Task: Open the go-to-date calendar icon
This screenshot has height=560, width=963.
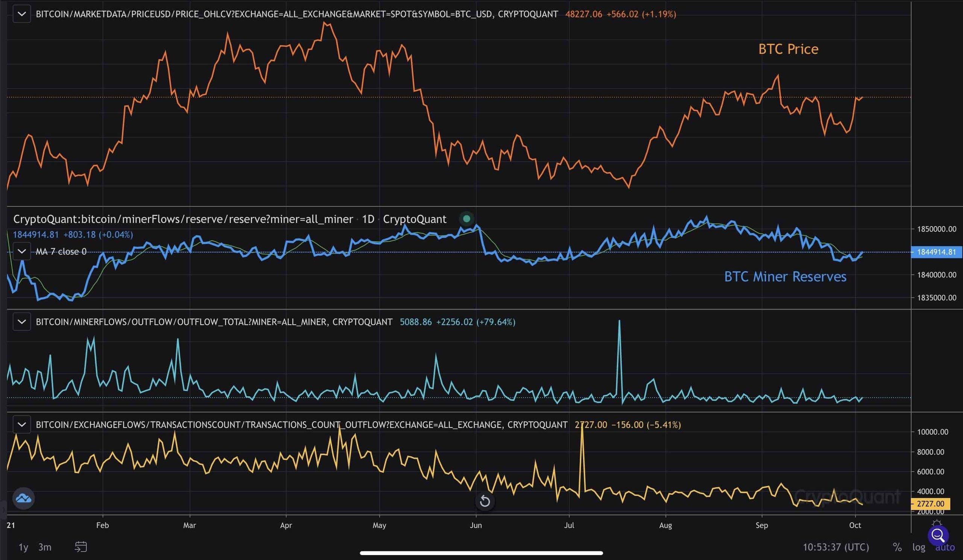Action: click(x=81, y=547)
